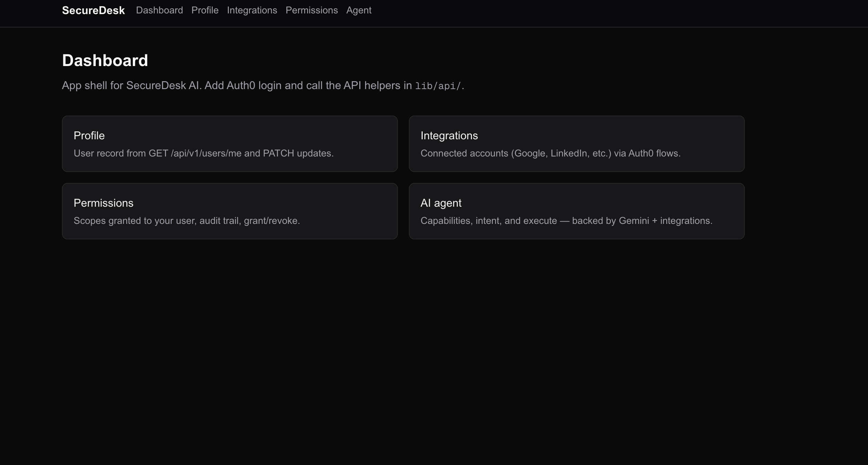
Task: Click 'via Auth0 flows' in Integrations card
Action: tap(647, 153)
